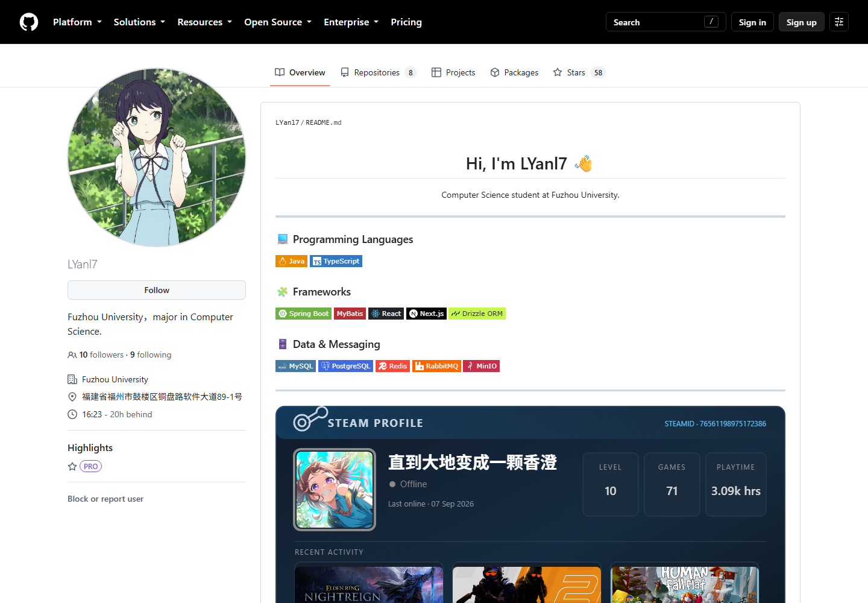
Task: Click the Steam LEVEL 10 stat box
Action: coord(611,484)
